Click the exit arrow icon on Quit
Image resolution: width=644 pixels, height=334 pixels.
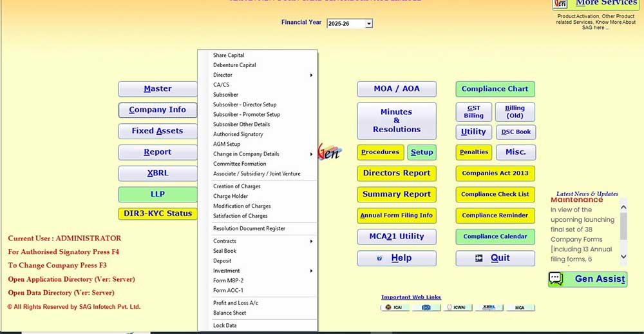(x=478, y=258)
